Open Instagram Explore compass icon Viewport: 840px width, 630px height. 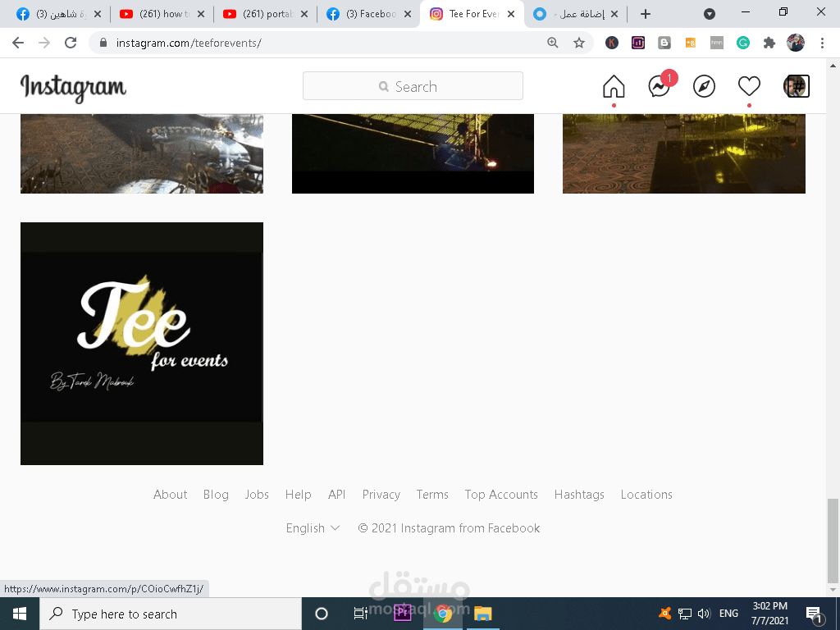[704, 86]
